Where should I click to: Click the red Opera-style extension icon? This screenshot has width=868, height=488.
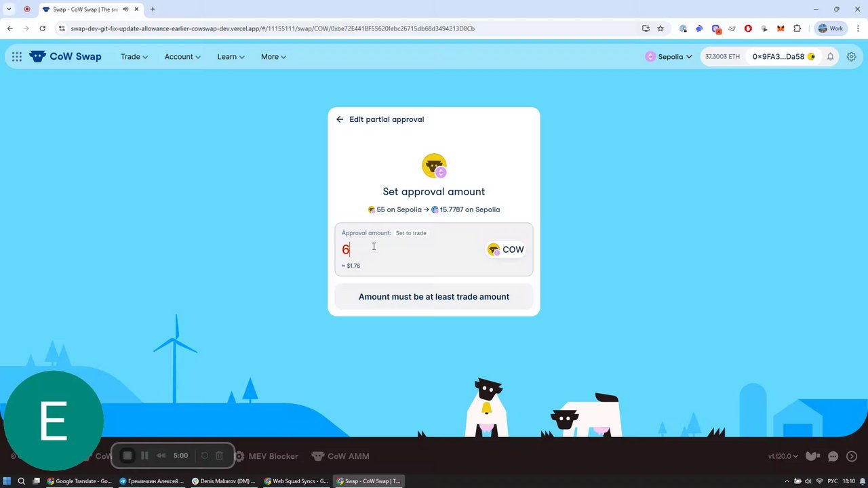[748, 28]
